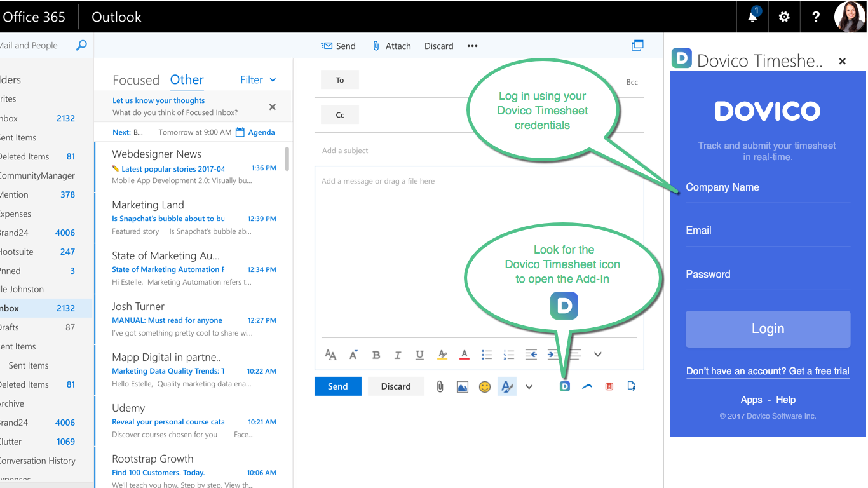Toggle underline formatting

pos(419,355)
